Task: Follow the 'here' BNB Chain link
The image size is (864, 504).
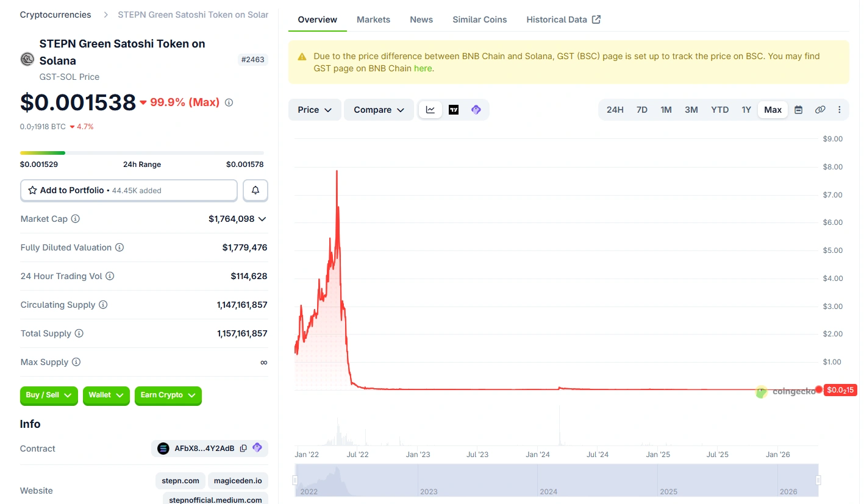Action: click(x=423, y=68)
